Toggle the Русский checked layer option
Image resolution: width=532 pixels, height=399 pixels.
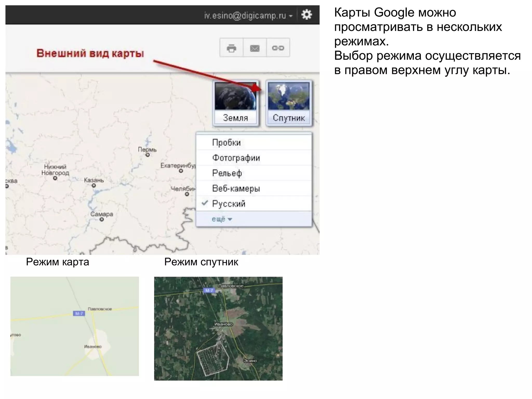(229, 204)
